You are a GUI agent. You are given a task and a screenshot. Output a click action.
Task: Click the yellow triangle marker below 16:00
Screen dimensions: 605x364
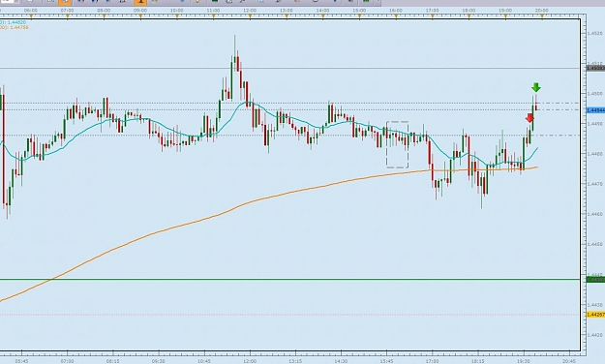click(396, 16)
